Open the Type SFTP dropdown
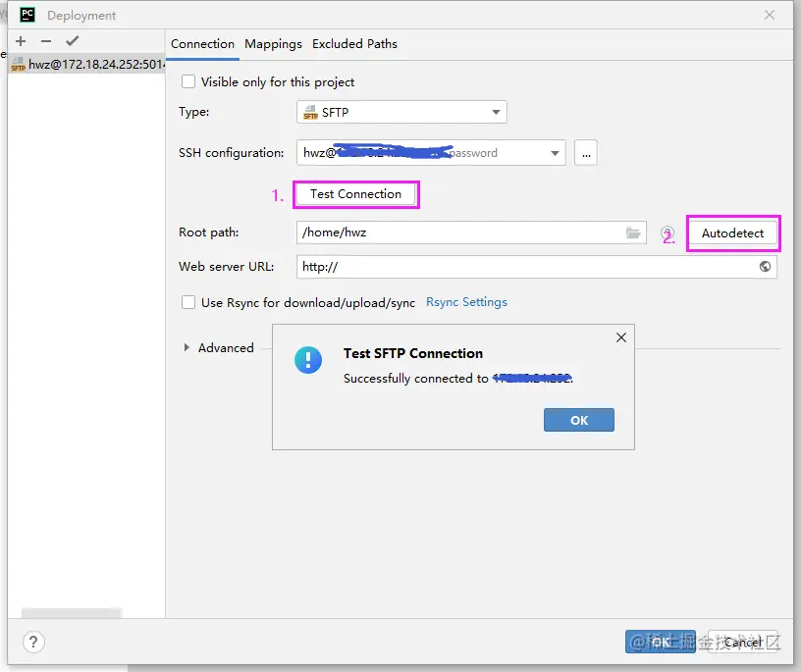Screen dimensions: 801x672 401,112
